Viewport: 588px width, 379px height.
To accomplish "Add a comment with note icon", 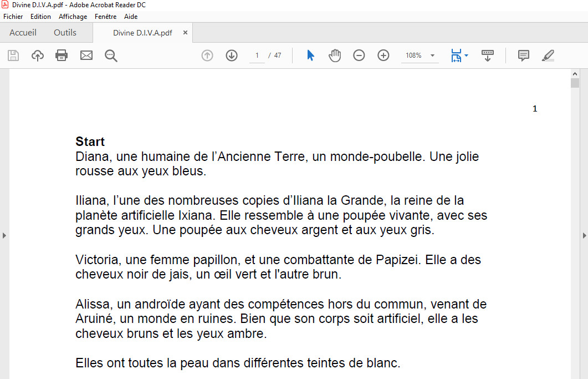I will click(523, 55).
